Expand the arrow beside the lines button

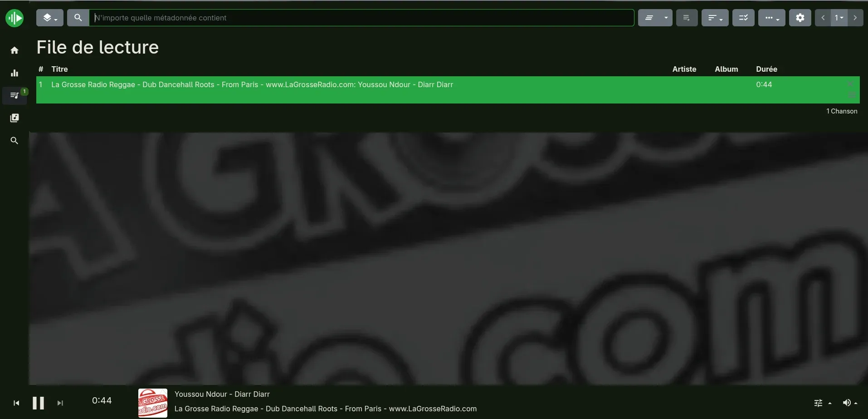click(666, 18)
